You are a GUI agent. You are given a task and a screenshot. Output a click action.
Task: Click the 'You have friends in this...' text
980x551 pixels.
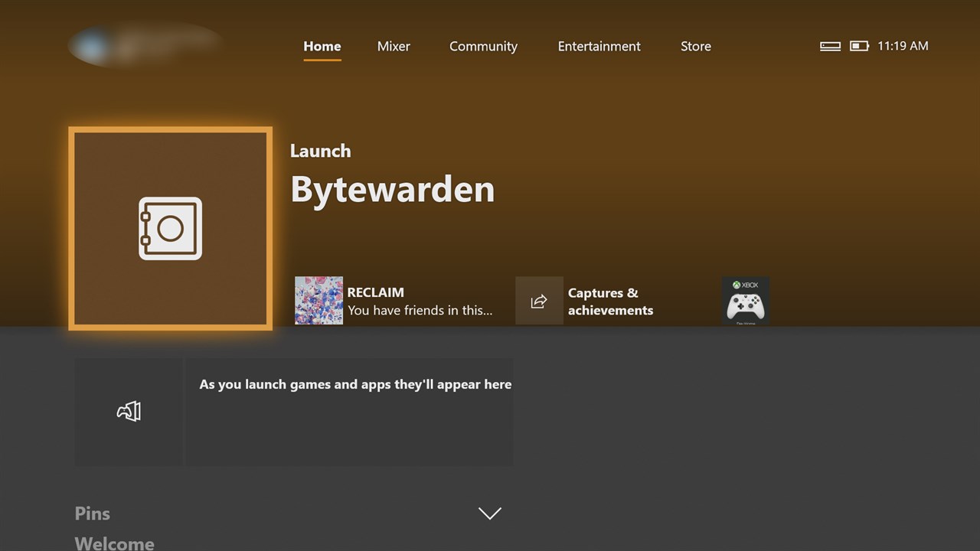tap(420, 310)
